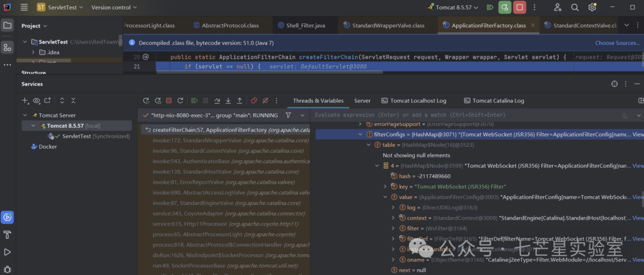Toggle Mute Breakpoints

(x=265, y=100)
